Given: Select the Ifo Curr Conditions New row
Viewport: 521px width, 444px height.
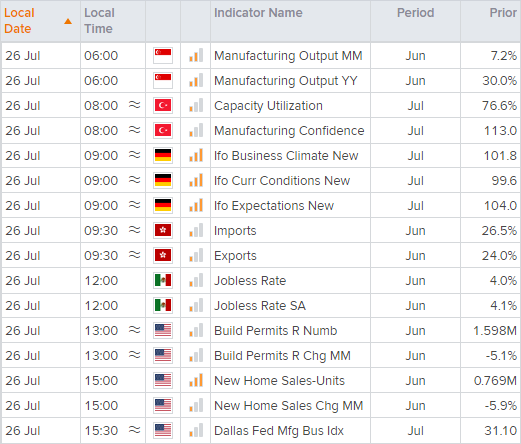Looking at the screenshot, I should pos(261,180).
